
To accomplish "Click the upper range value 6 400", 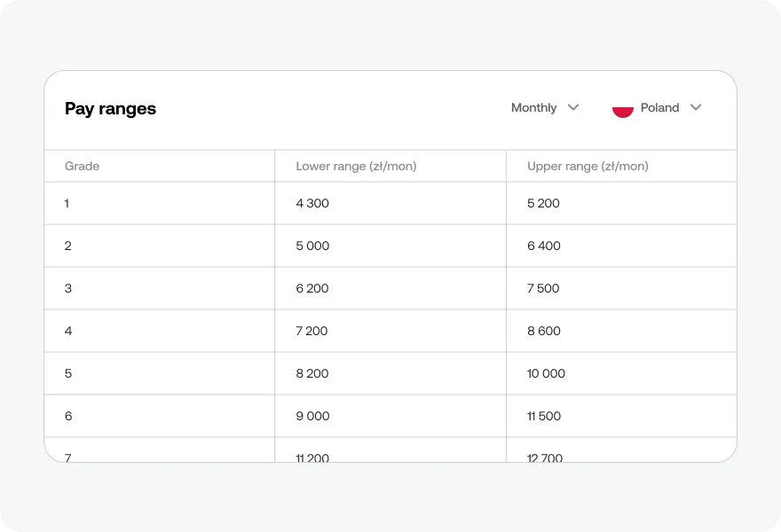I will click(x=544, y=246).
